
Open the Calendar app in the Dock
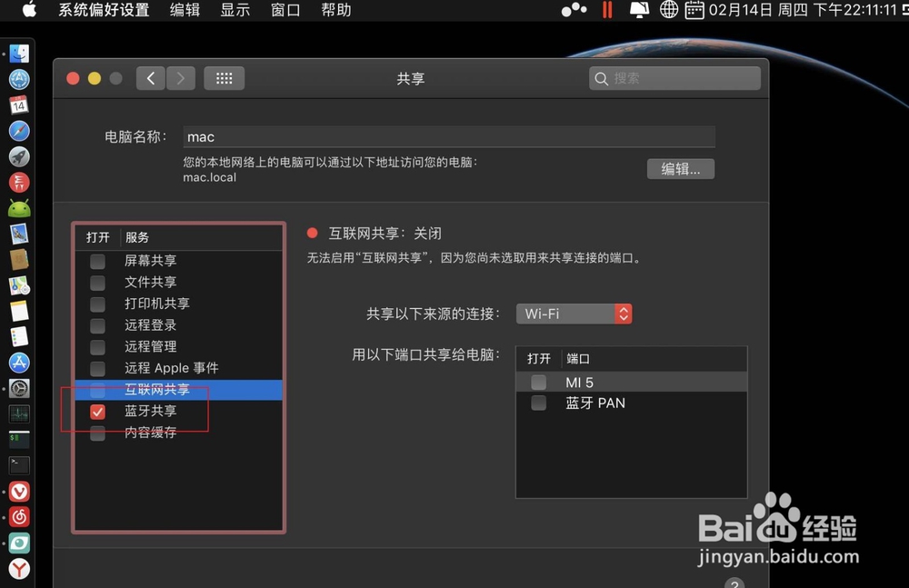click(x=19, y=105)
